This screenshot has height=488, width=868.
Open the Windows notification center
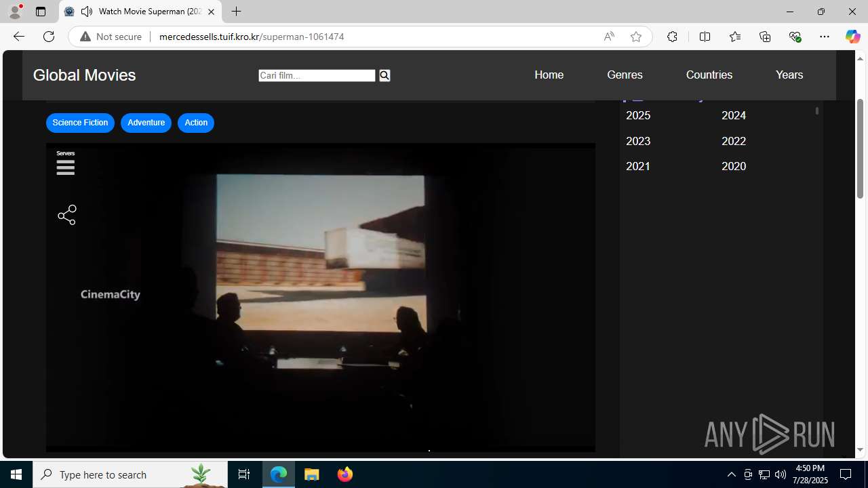(846, 474)
